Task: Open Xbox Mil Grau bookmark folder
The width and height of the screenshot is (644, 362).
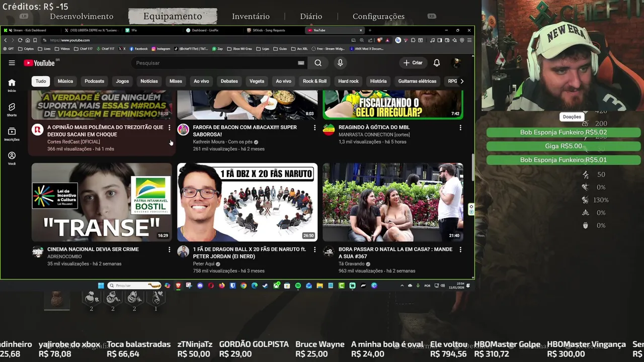Action: pos(239,49)
